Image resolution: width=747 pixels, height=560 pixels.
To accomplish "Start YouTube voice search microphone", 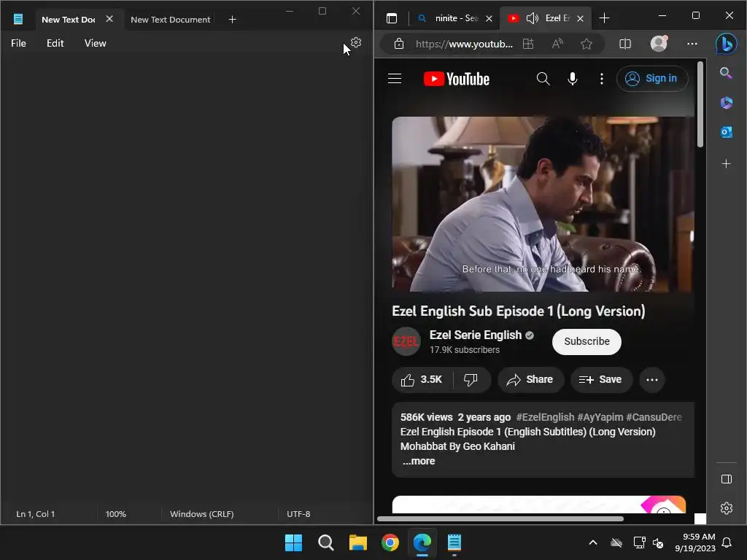I will [x=573, y=79].
